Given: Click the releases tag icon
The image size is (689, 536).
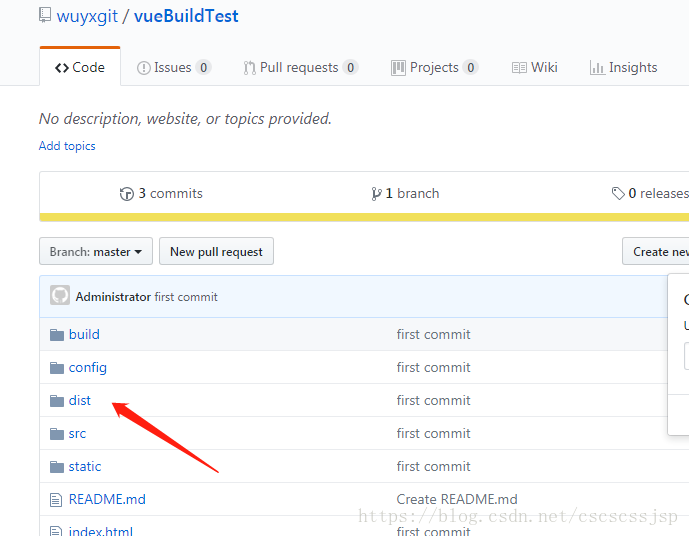Looking at the screenshot, I should pyautogui.click(x=618, y=193).
